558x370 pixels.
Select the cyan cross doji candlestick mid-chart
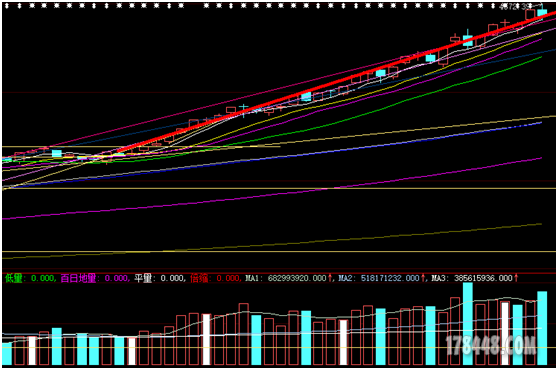243,109
